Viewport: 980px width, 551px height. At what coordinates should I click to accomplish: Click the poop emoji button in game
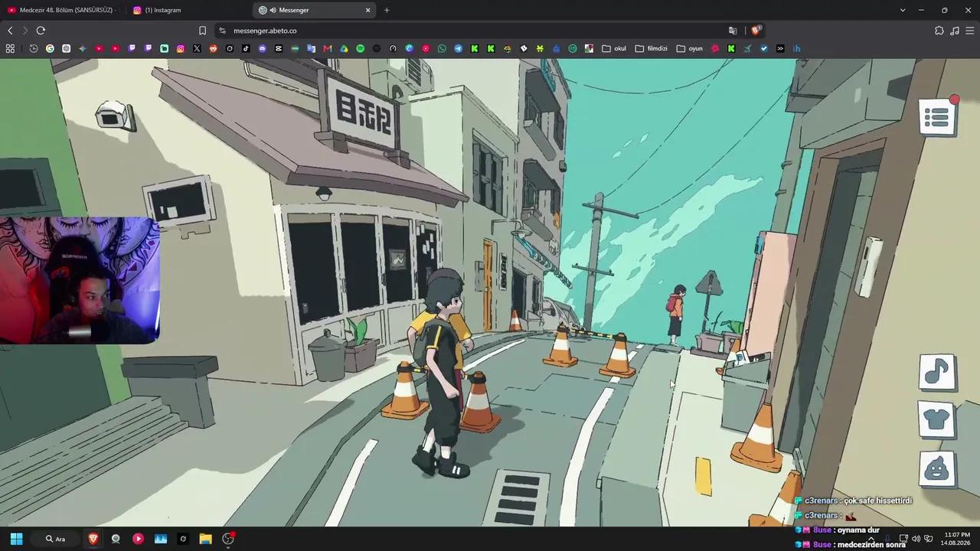937,468
